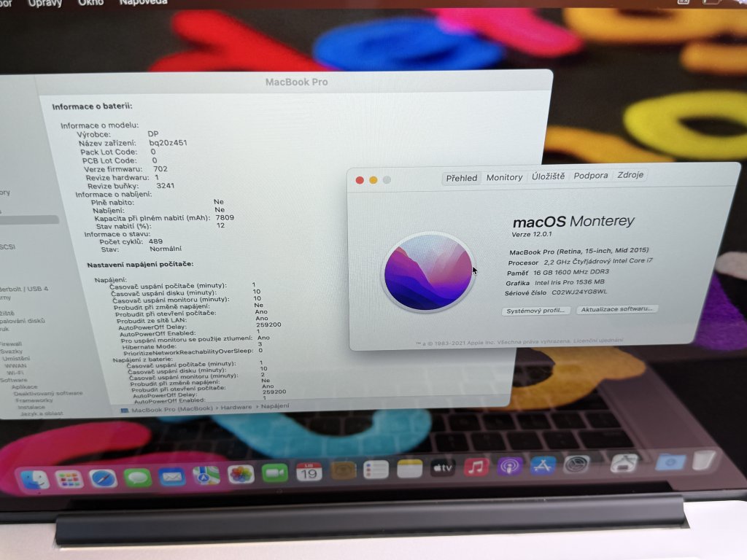Select Svazky in the sidebar

point(12,351)
